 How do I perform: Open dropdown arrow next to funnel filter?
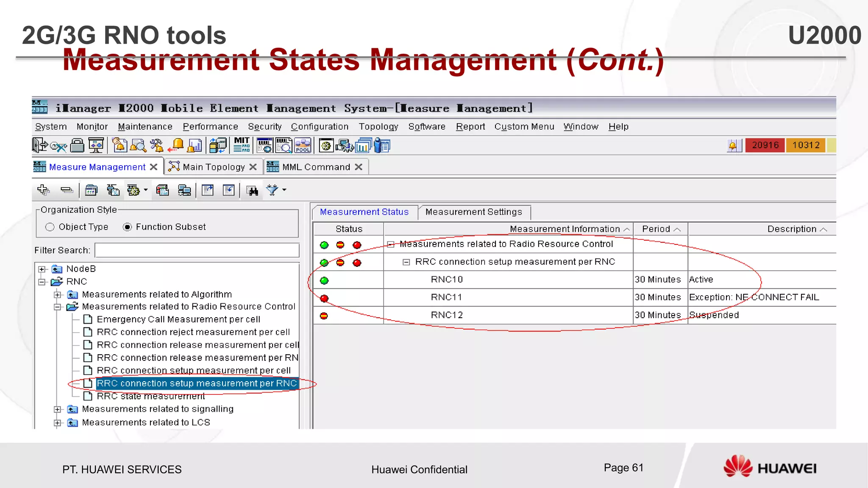pyautogui.click(x=284, y=190)
